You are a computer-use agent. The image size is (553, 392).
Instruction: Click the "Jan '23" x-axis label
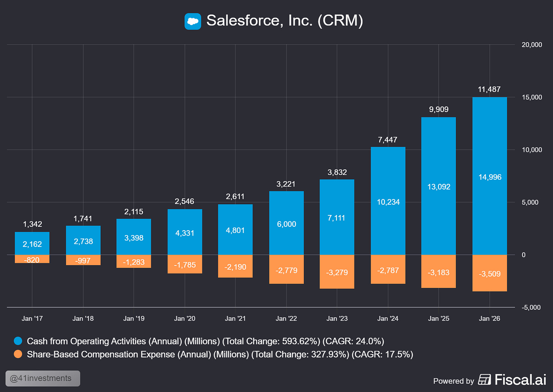pyautogui.click(x=337, y=318)
